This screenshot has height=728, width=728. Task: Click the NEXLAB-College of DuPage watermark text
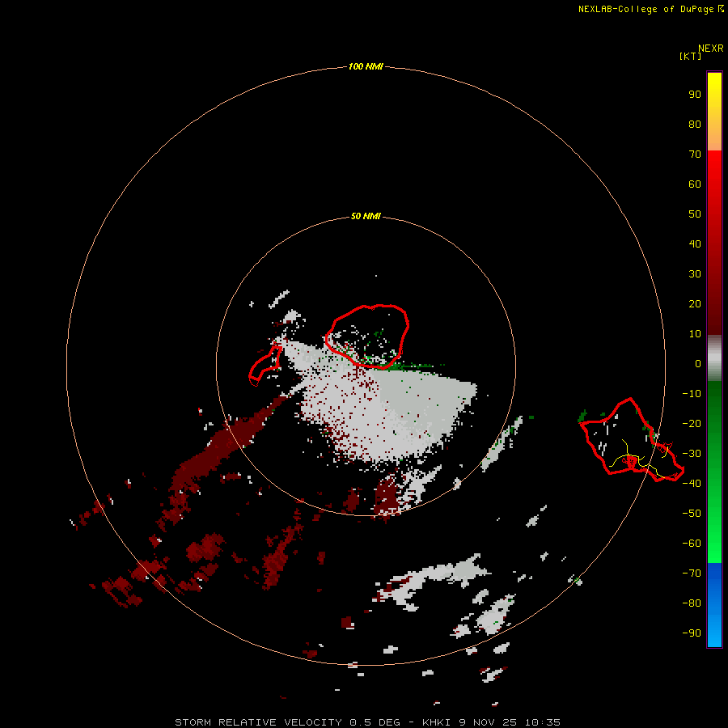pyautogui.click(x=650, y=9)
